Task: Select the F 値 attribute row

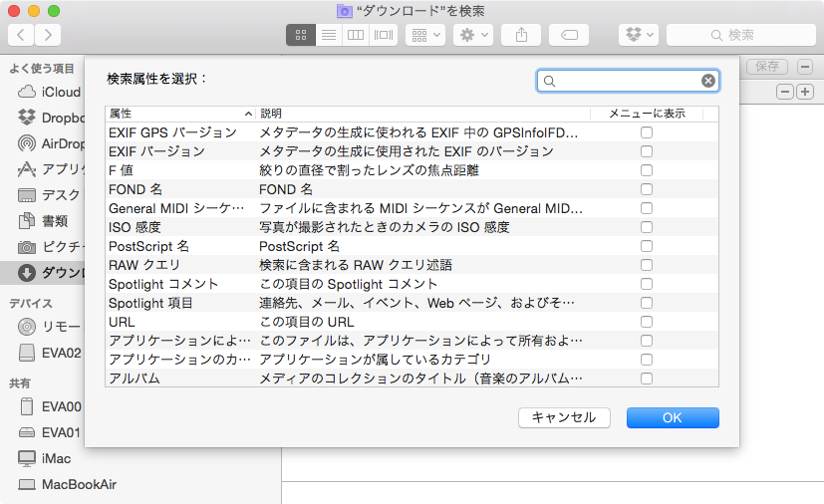Action: coord(412,170)
